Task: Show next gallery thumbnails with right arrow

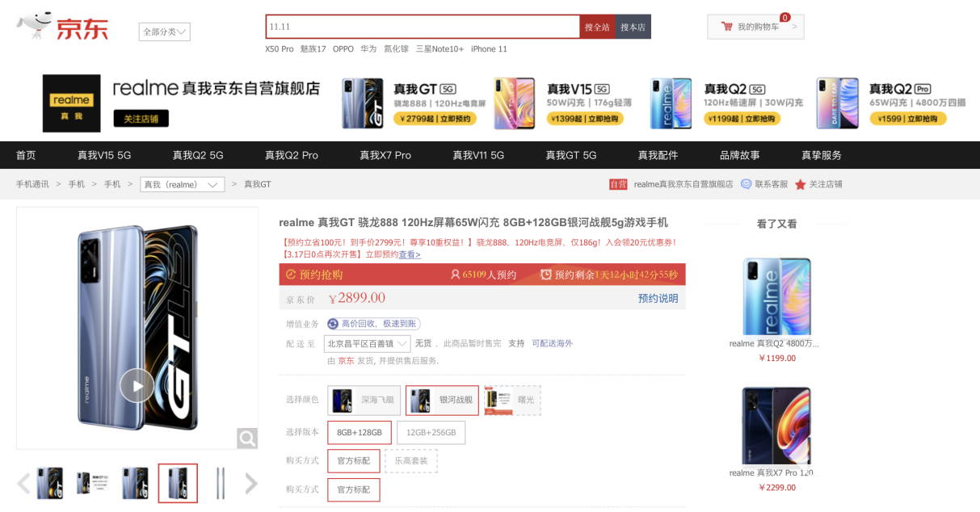Action: (x=251, y=484)
